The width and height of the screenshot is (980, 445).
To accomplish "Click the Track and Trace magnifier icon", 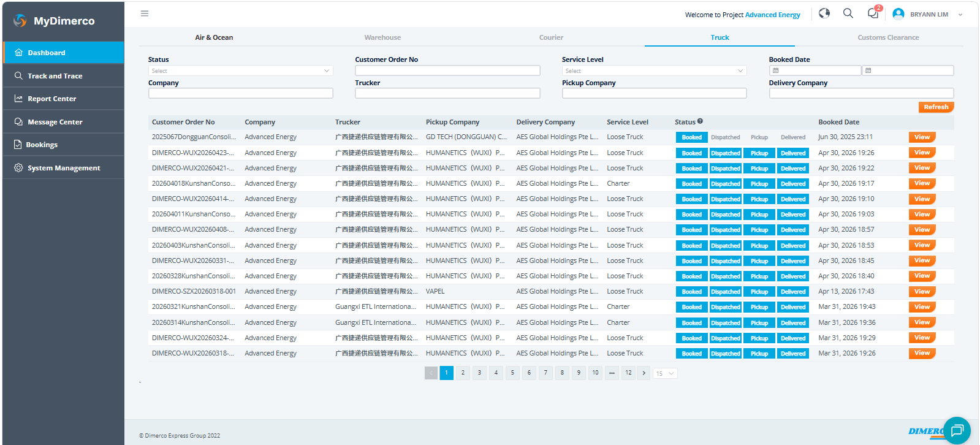I will click(x=18, y=76).
